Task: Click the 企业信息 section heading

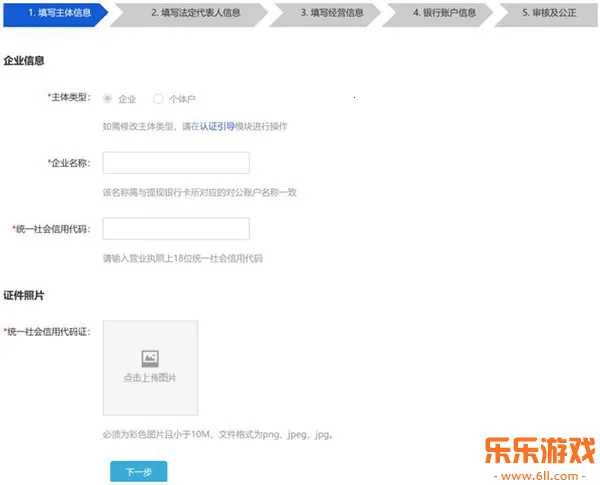Action: pos(24,61)
